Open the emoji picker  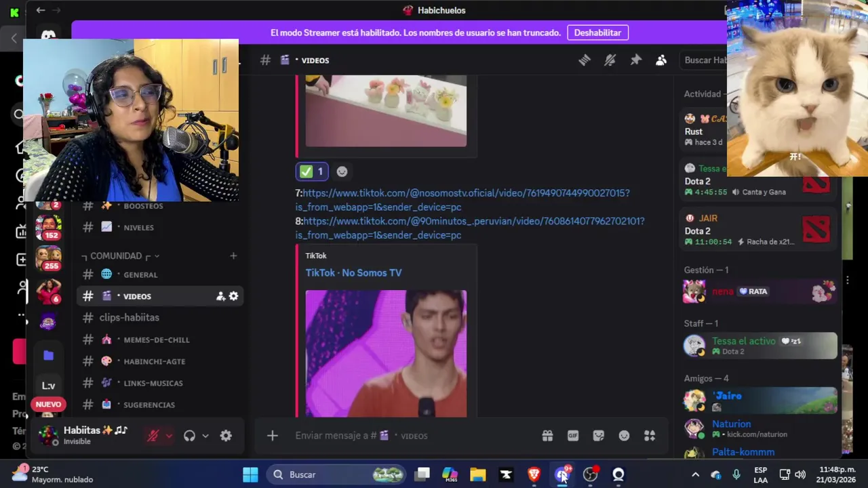pos(624,436)
